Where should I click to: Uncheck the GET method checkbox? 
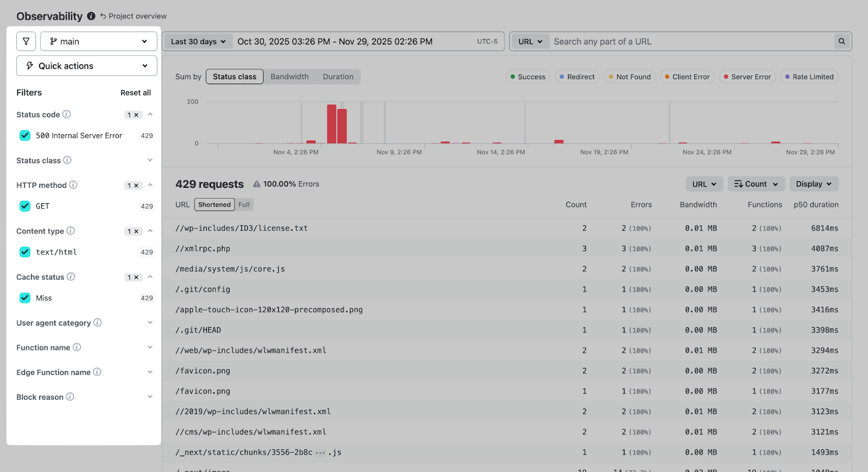click(x=25, y=206)
